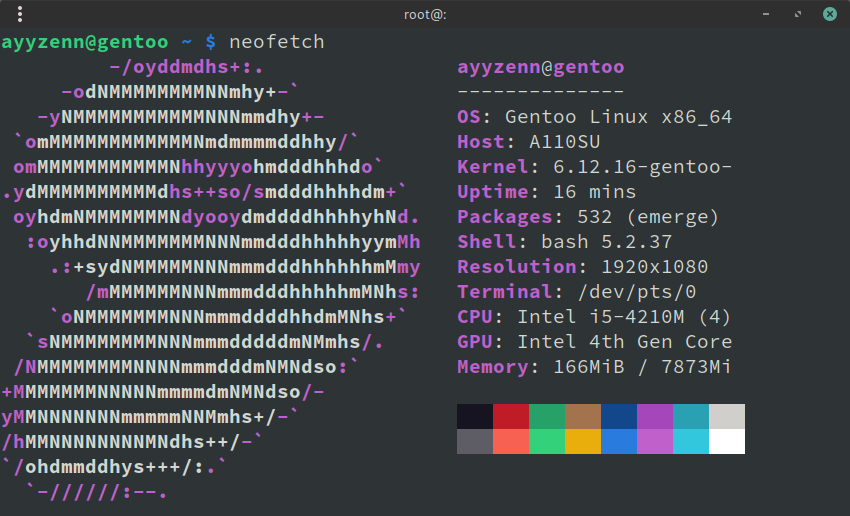Click the neofetch command text
This screenshot has width=850, height=516.
[276, 42]
